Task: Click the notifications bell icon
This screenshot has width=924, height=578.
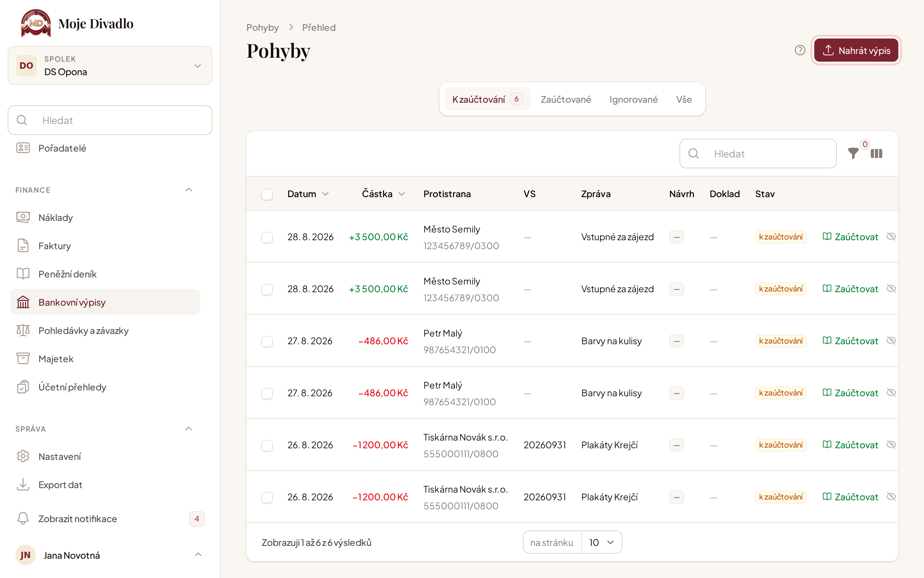Action: pyautogui.click(x=23, y=519)
